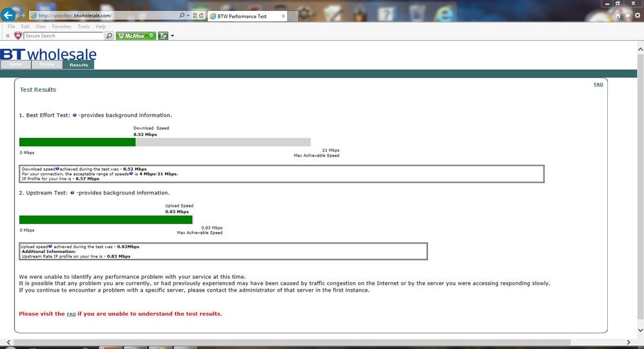Click the McAfee toolbar share icon

coord(163,35)
